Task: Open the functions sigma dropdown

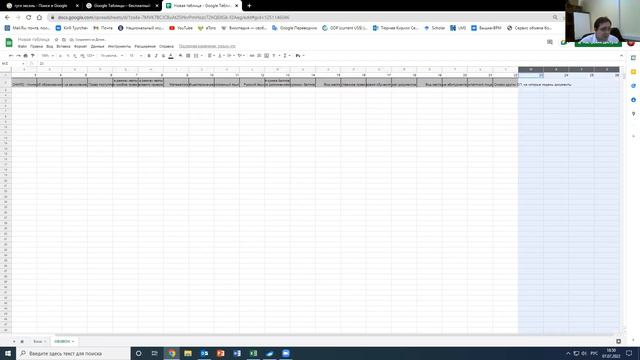Action: click(x=286, y=56)
